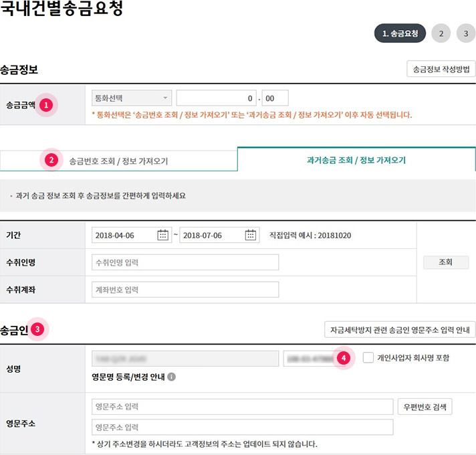
Task: Expand the 통화선택 currency dropdown
Action: tap(132, 98)
